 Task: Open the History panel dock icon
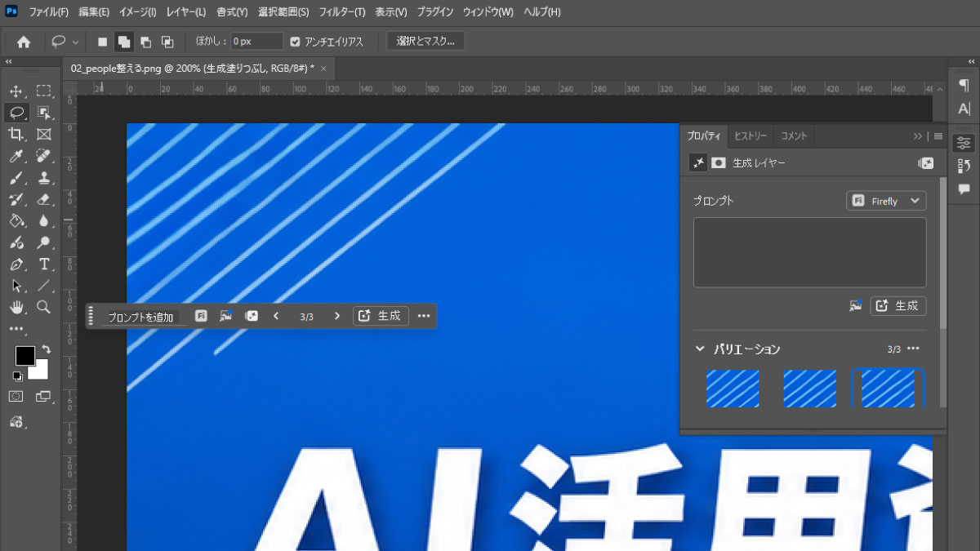964,166
